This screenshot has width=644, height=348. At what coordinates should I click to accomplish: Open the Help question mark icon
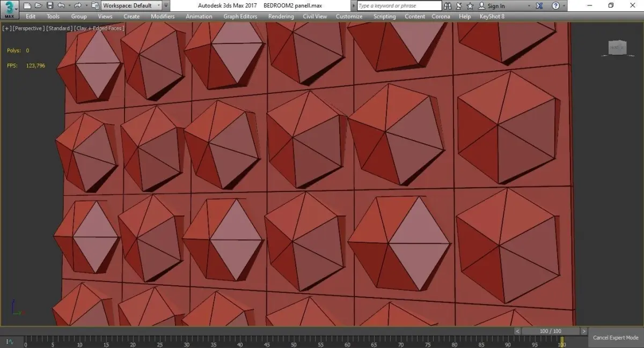pos(555,6)
